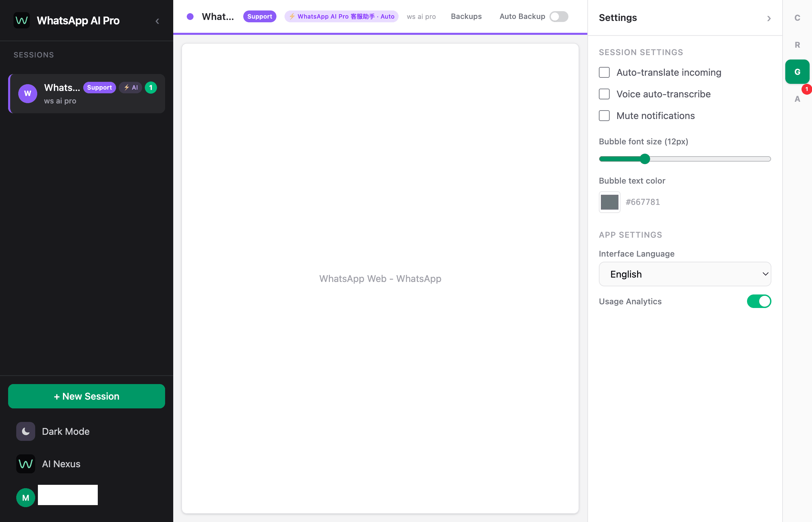Click the green G icon with notification badge
Screen dimensions: 812x522
click(x=797, y=71)
